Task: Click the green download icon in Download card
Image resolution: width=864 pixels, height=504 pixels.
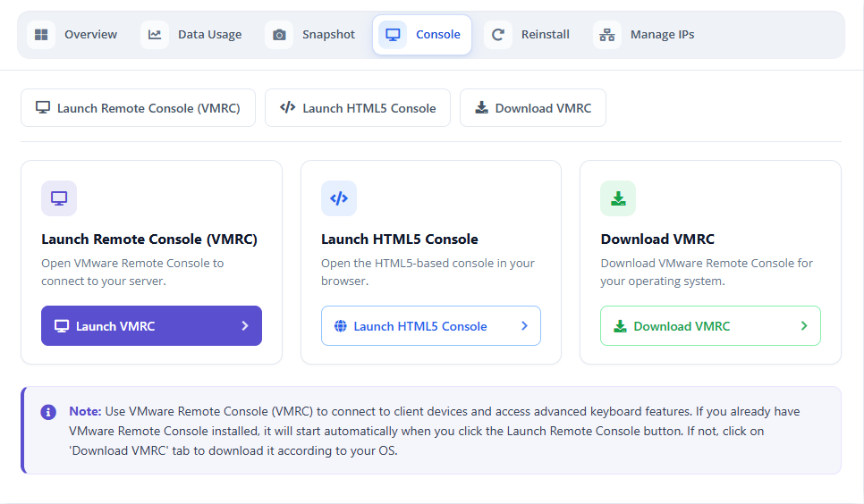Action: tap(618, 198)
